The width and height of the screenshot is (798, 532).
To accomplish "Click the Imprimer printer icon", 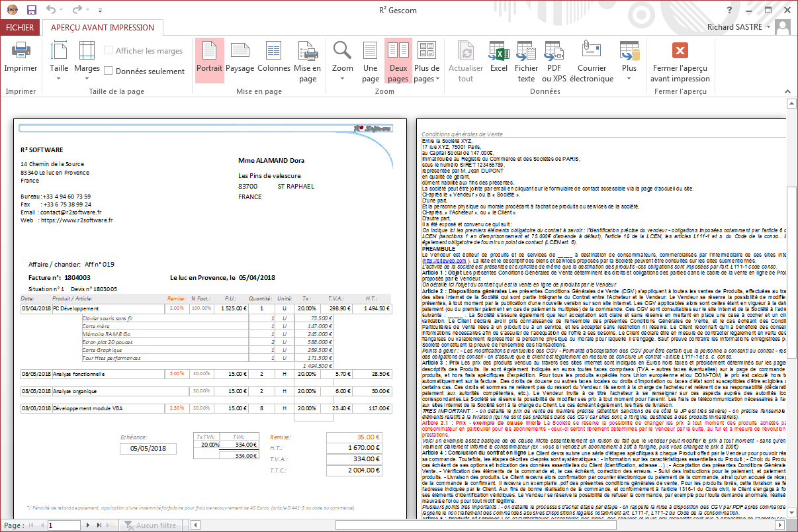I will 21,51.
